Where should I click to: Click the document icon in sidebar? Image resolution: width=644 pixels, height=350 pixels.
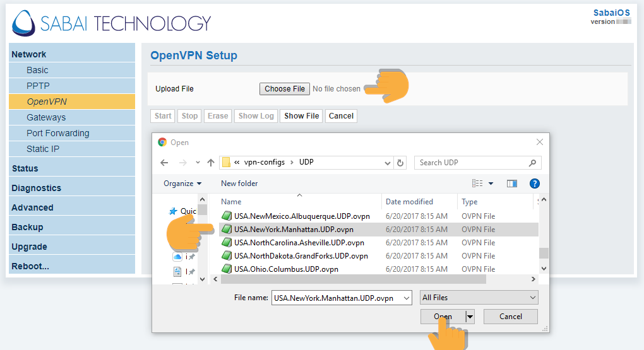coord(177,272)
